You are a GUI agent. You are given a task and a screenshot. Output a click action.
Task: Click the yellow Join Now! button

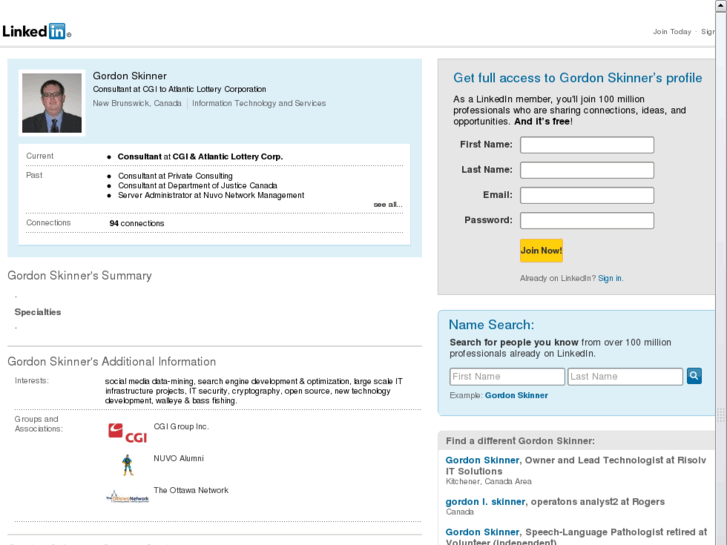coord(541,250)
